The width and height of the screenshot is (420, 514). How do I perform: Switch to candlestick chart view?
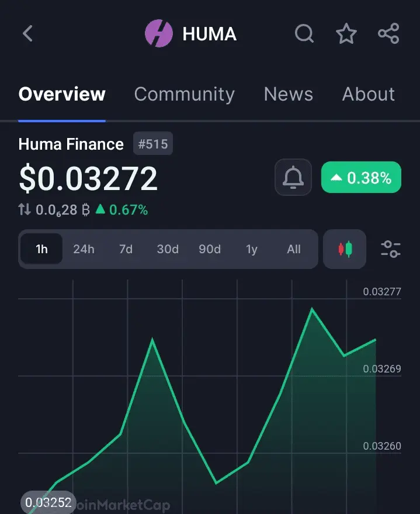pos(345,249)
